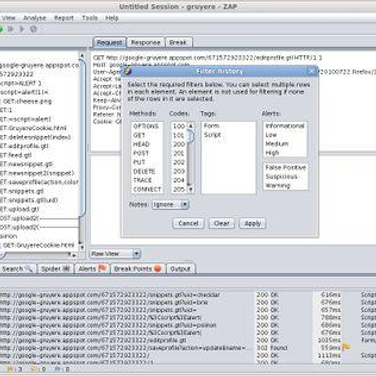Click the Apply button
This screenshot has width=376, height=376.
point(252,223)
